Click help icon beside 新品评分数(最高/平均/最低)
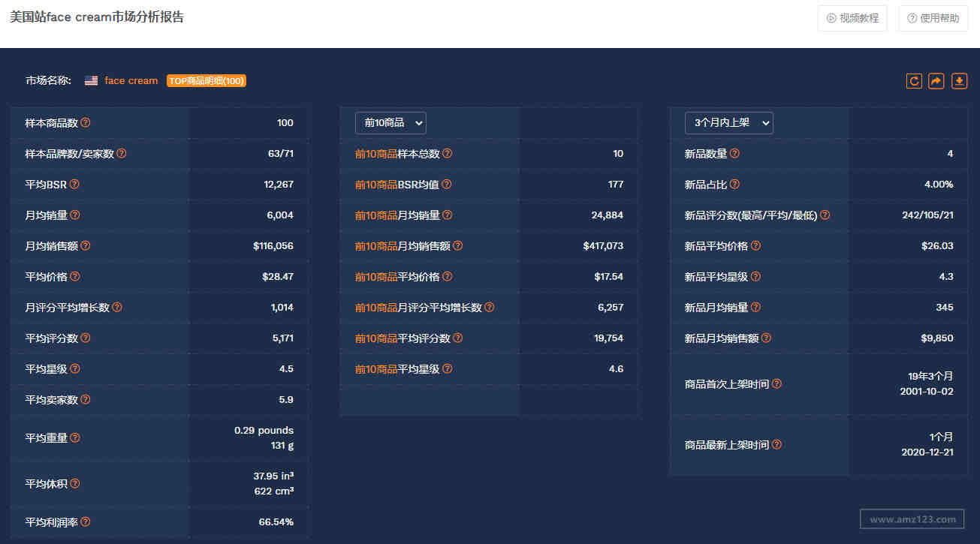The image size is (980, 544). 825,215
